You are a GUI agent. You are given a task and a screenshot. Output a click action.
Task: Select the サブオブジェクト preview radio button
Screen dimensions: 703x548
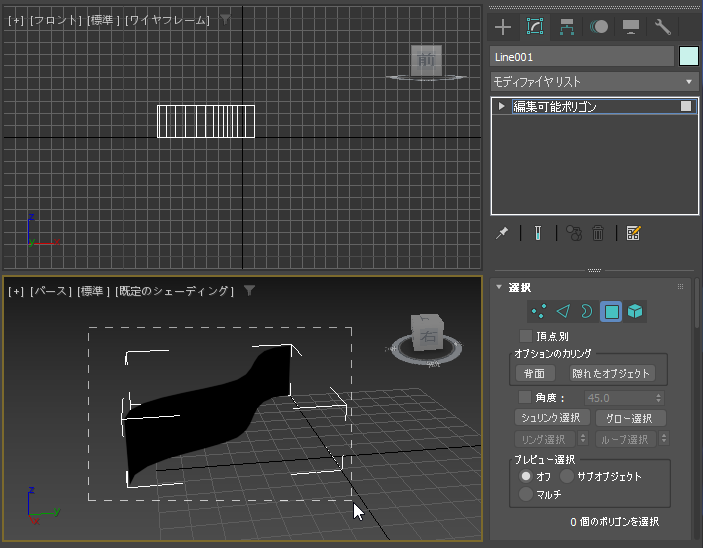pyautogui.click(x=566, y=476)
